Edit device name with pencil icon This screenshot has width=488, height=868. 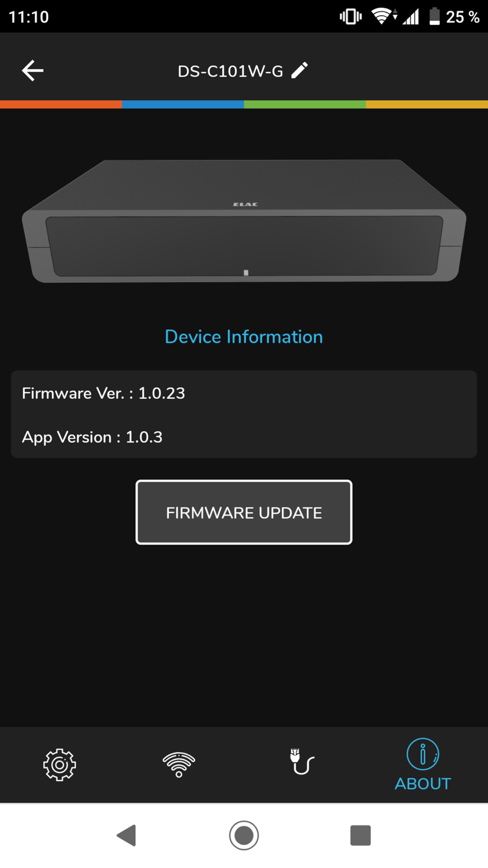(300, 70)
